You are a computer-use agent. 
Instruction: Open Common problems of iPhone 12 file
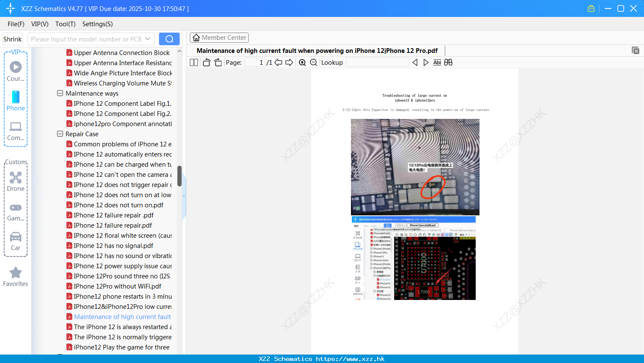tap(119, 144)
